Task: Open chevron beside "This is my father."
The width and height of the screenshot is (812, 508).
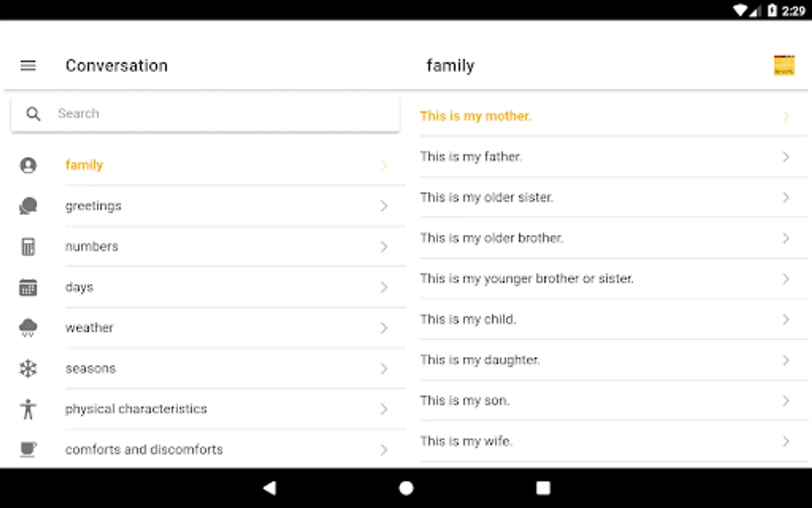Action: 785,157
